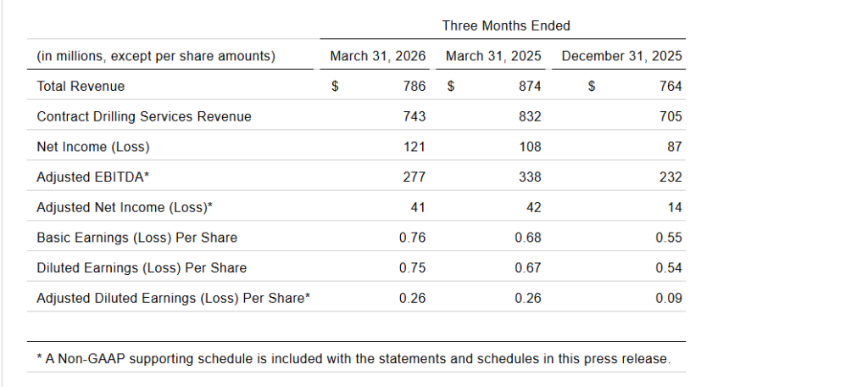This screenshot has width=868, height=387.
Task: Select the Contract Drilling value 705
Action: point(669,116)
